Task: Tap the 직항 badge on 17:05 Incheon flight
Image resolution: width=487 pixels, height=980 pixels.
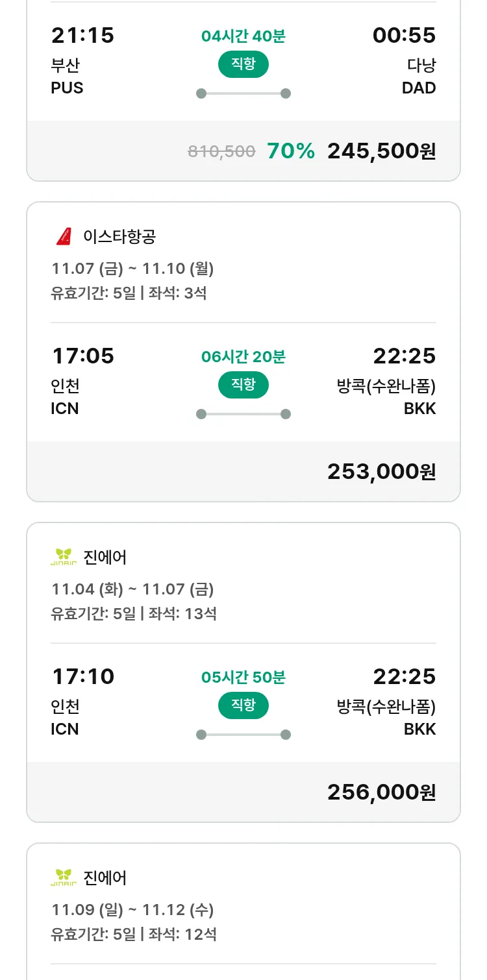Action: click(243, 385)
